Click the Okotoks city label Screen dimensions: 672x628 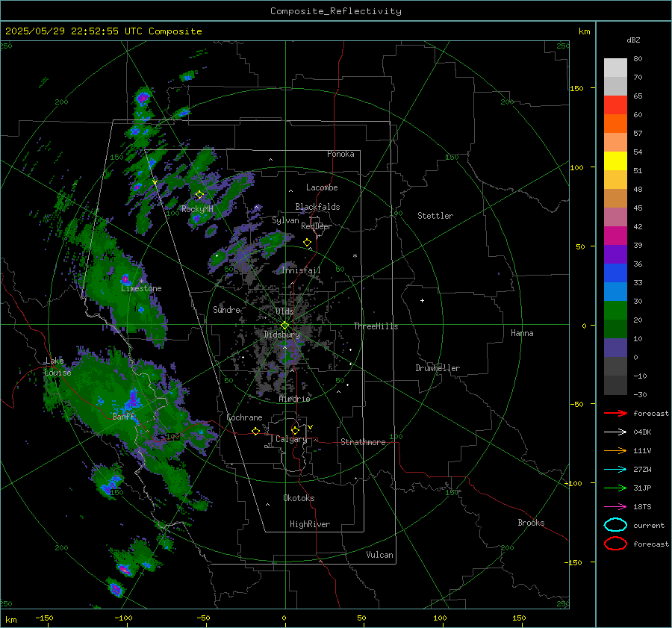click(299, 498)
